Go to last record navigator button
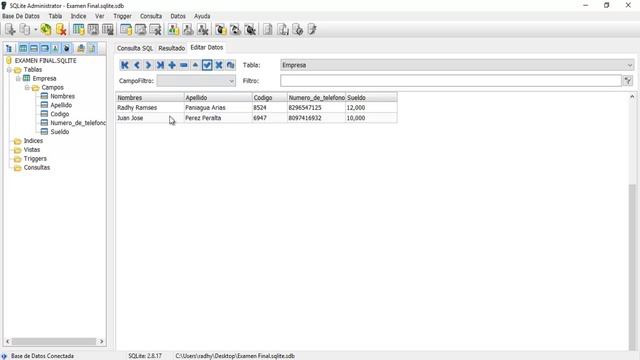Image resolution: width=640 pixels, height=360 pixels. 160,65
